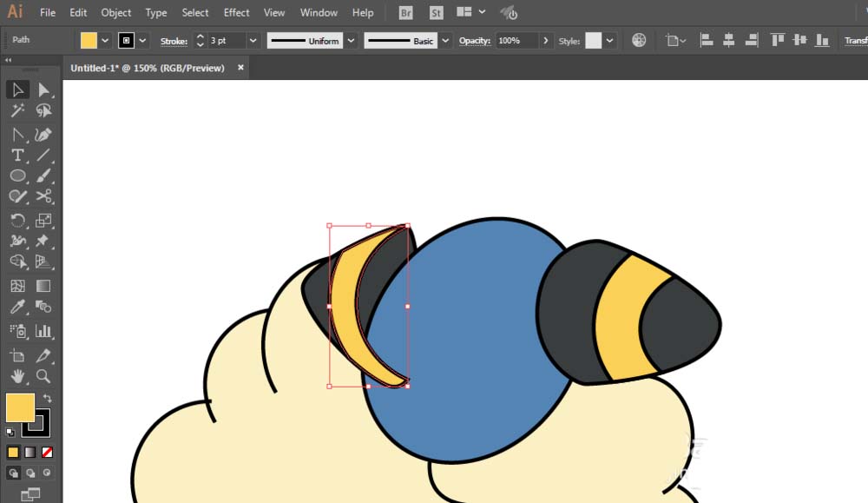
Task: Expand the stroke color dropdown in control bar
Action: [142, 41]
